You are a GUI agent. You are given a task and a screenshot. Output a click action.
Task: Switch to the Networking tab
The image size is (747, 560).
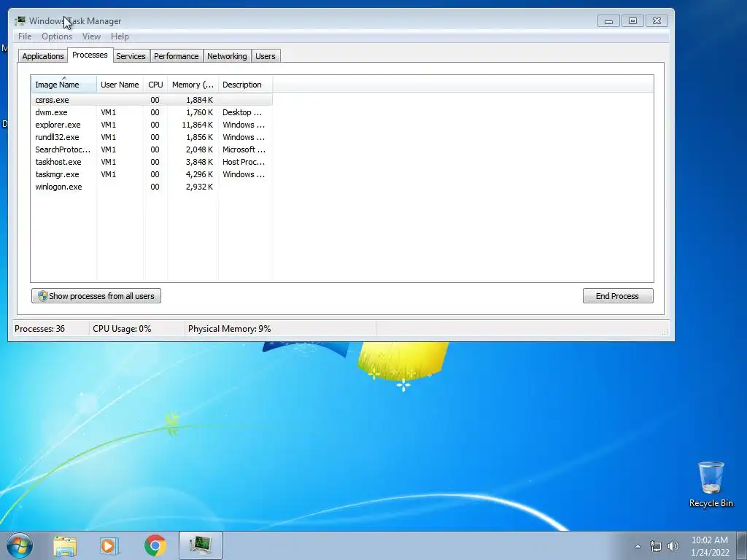(x=228, y=56)
